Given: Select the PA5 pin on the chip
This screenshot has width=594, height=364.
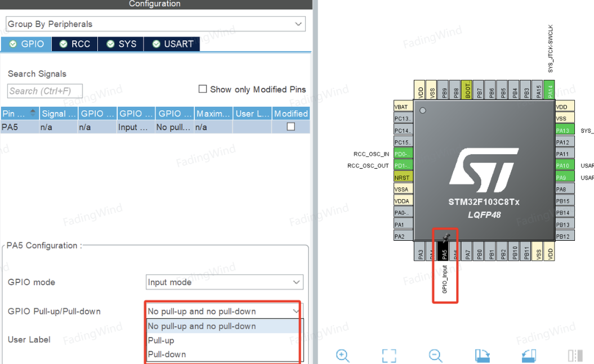Looking at the screenshot, I should pyautogui.click(x=444, y=251).
